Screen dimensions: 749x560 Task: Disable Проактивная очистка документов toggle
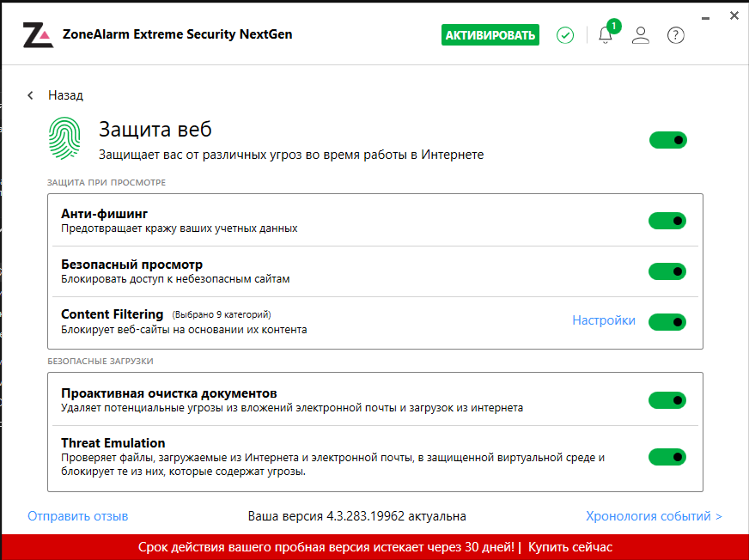(x=667, y=400)
